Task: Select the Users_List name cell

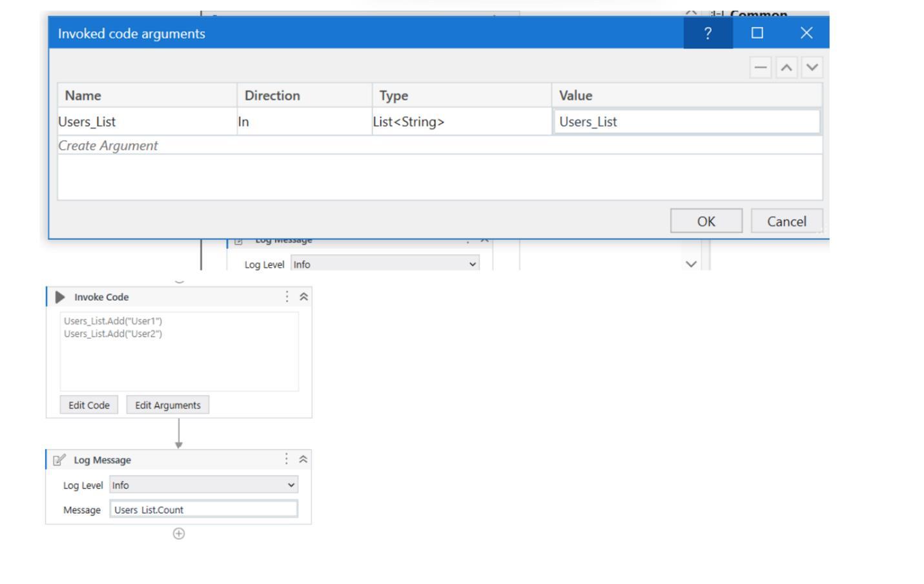Action: [x=147, y=121]
